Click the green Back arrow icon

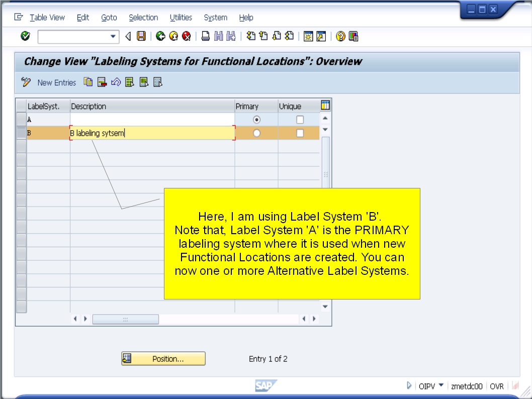[160, 36]
